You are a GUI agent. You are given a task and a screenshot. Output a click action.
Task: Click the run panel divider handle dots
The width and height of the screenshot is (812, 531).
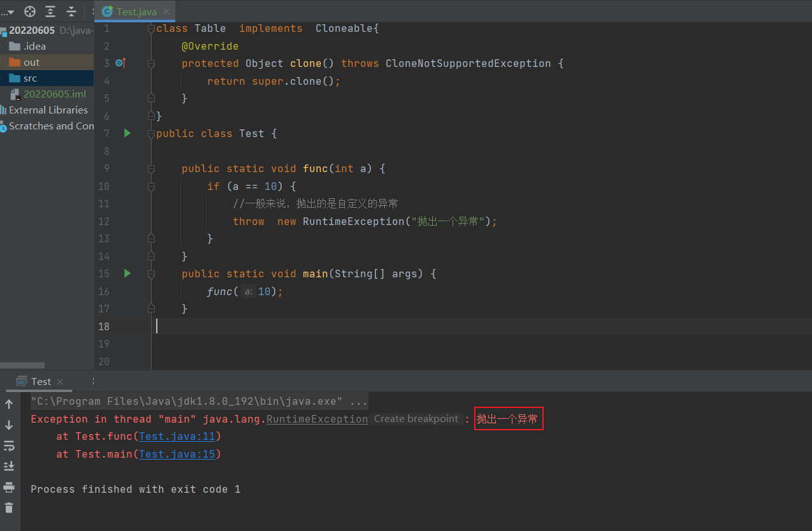[x=93, y=381]
